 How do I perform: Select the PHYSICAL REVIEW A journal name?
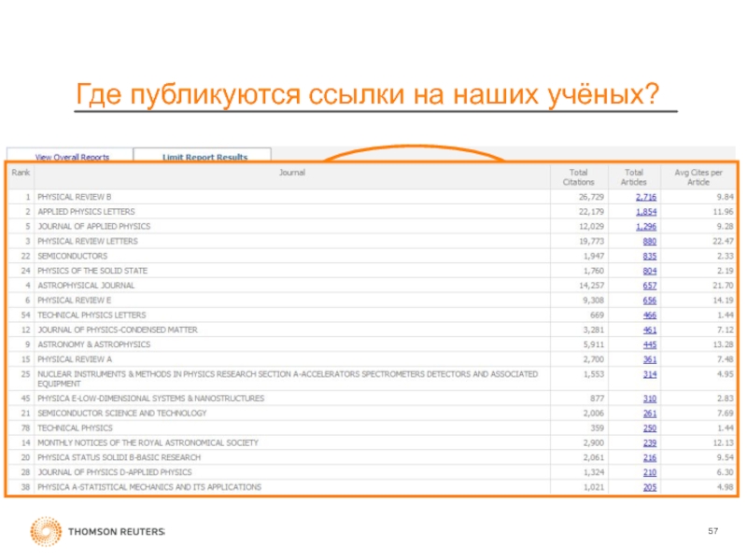coord(75,359)
